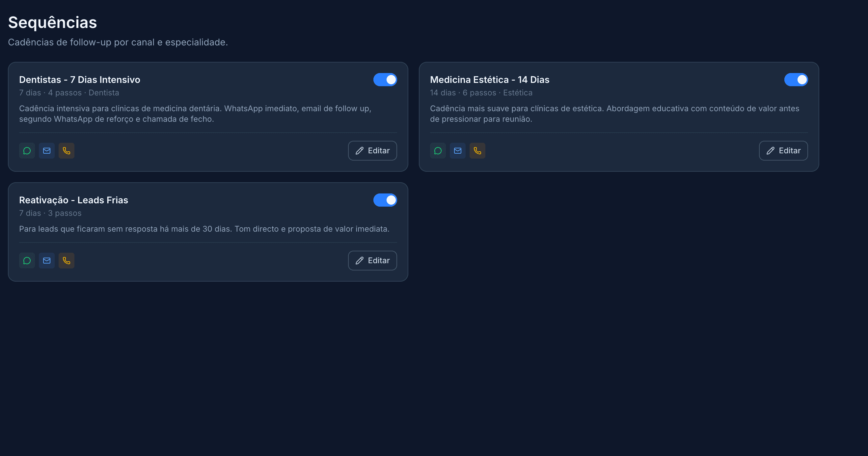Click WhatsApp icon in Reativação card
The width and height of the screenshot is (868, 456).
[27, 261]
